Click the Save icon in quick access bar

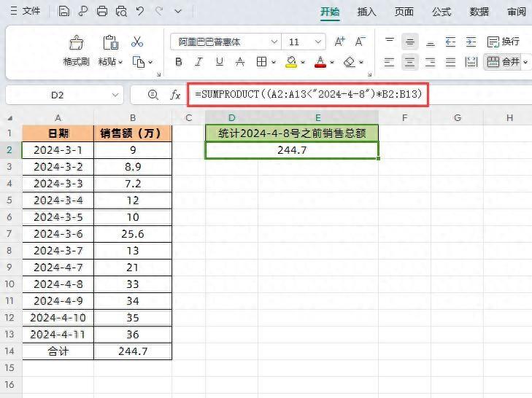64,11
